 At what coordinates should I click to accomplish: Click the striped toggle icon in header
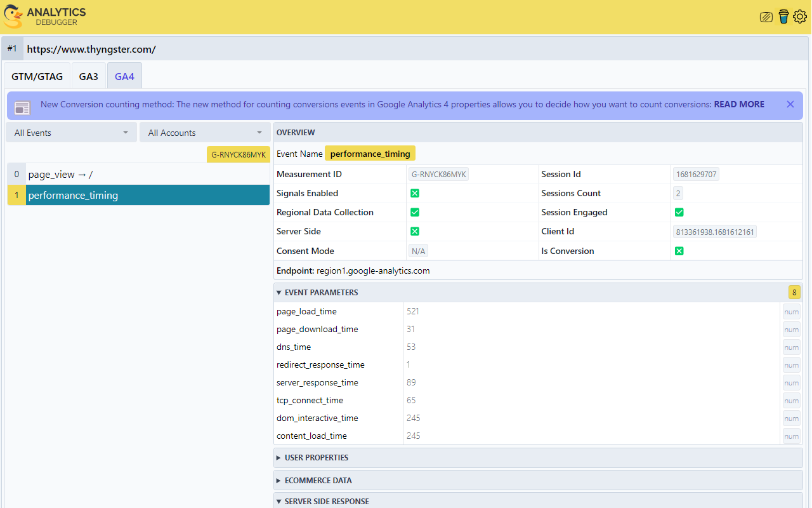[766, 17]
